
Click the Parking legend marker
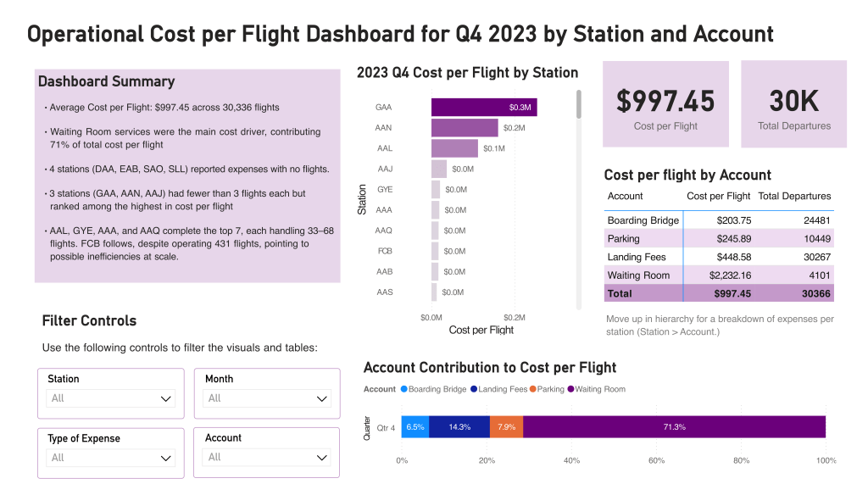pos(532,389)
